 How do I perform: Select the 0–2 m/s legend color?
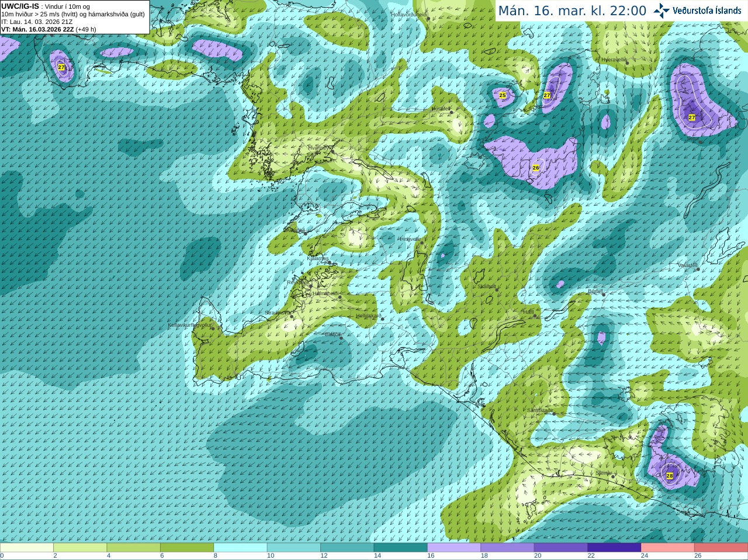point(27,548)
